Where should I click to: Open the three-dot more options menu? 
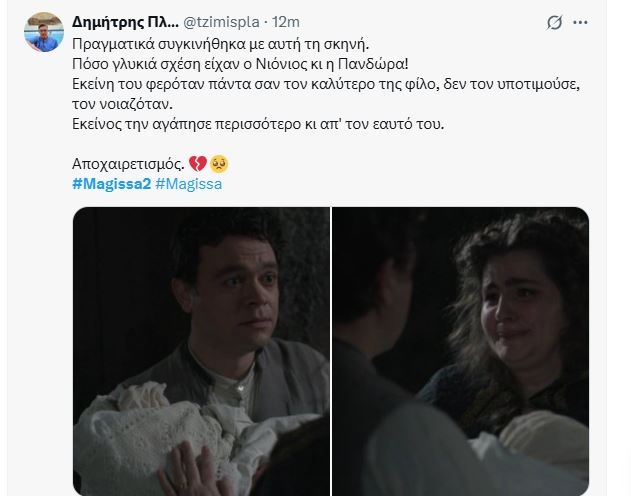(x=580, y=23)
